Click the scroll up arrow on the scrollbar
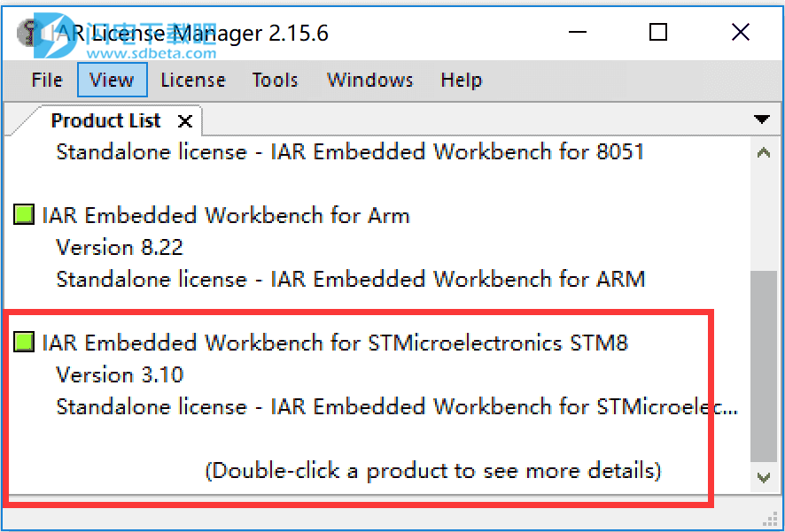This screenshot has width=785, height=532. [763, 151]
